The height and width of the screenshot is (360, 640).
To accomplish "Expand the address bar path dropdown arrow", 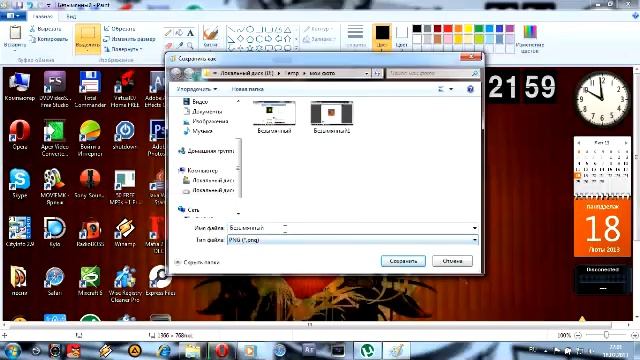I will point(367,73).
